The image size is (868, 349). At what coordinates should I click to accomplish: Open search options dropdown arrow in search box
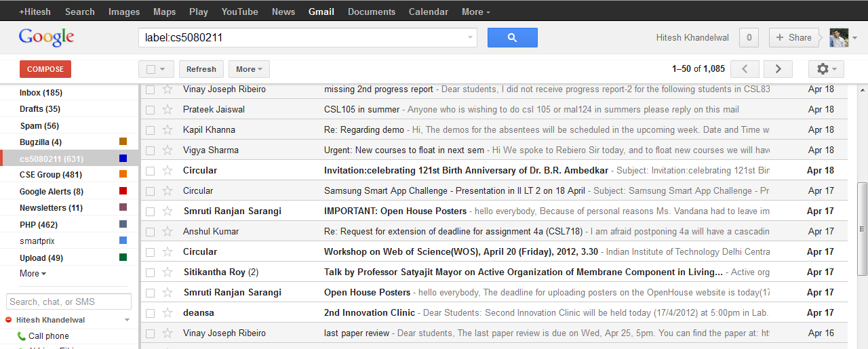pyautogui.click(x=471, y=38)
